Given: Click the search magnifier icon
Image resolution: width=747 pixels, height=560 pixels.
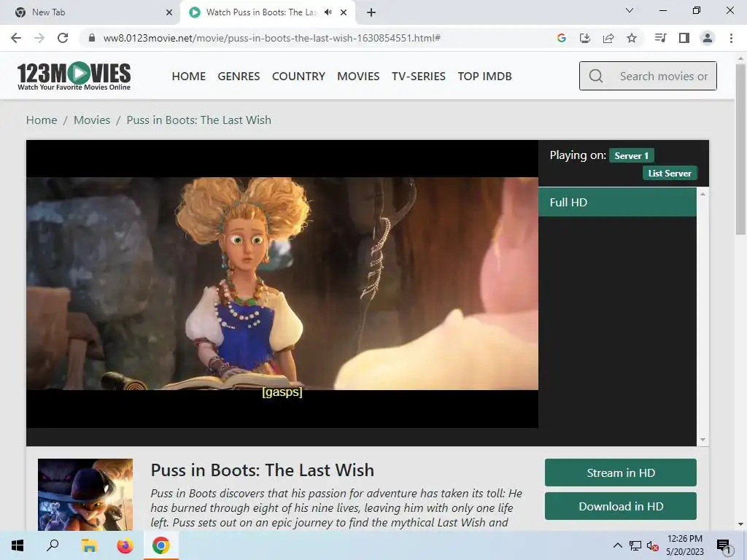Looking at the screenshot, I should [x=595, y=76].
